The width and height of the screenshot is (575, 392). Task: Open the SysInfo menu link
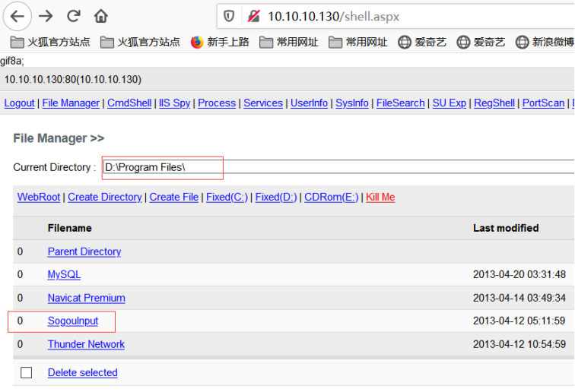point(351,103)
